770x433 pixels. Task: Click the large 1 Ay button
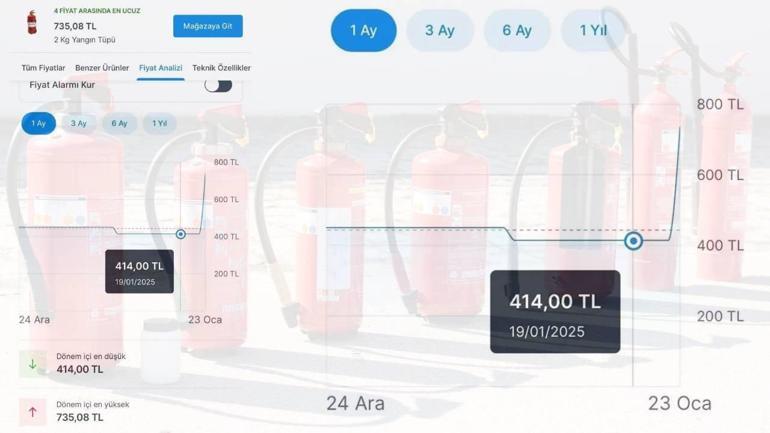[363, 30]
